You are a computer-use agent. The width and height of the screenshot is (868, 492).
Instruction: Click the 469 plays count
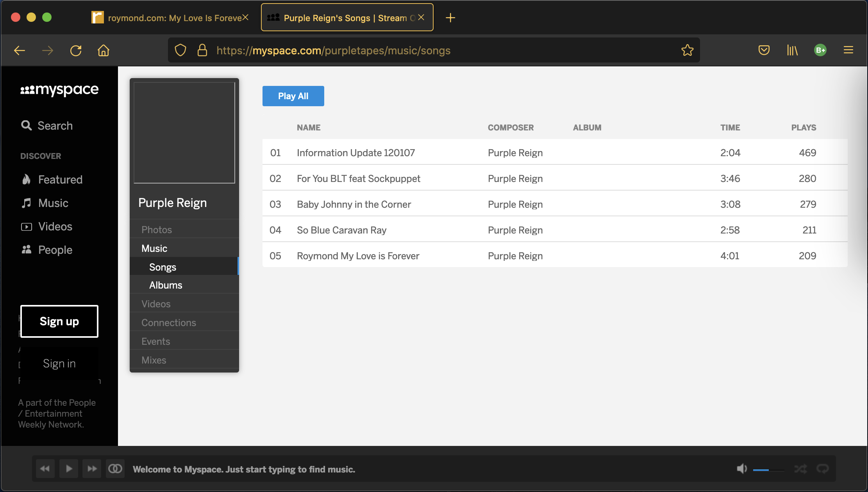pos(807,153)
